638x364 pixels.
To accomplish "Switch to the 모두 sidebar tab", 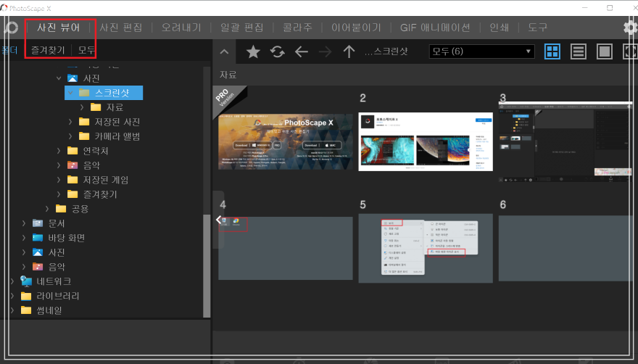I will click(x=87, y=50).
